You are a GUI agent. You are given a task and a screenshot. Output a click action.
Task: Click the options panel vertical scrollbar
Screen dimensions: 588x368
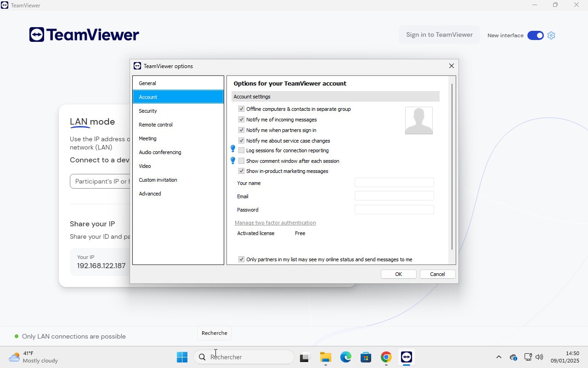point(452,166)
